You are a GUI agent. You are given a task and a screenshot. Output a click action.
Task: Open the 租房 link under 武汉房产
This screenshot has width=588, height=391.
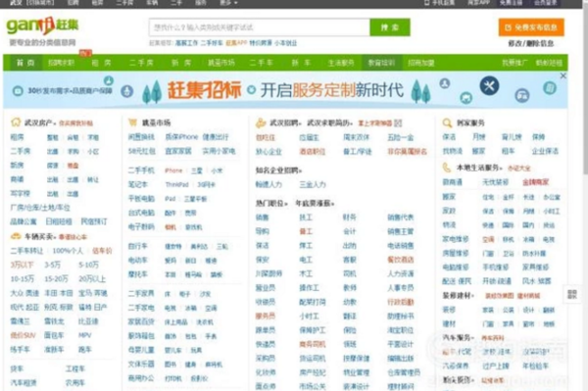17,137
